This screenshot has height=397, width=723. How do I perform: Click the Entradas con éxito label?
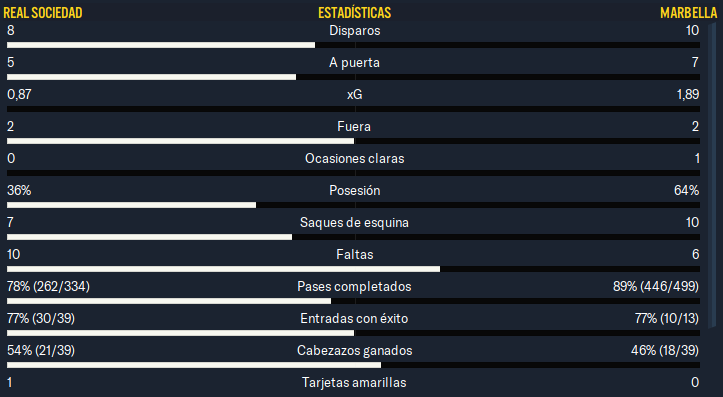(x=354, y=319)
